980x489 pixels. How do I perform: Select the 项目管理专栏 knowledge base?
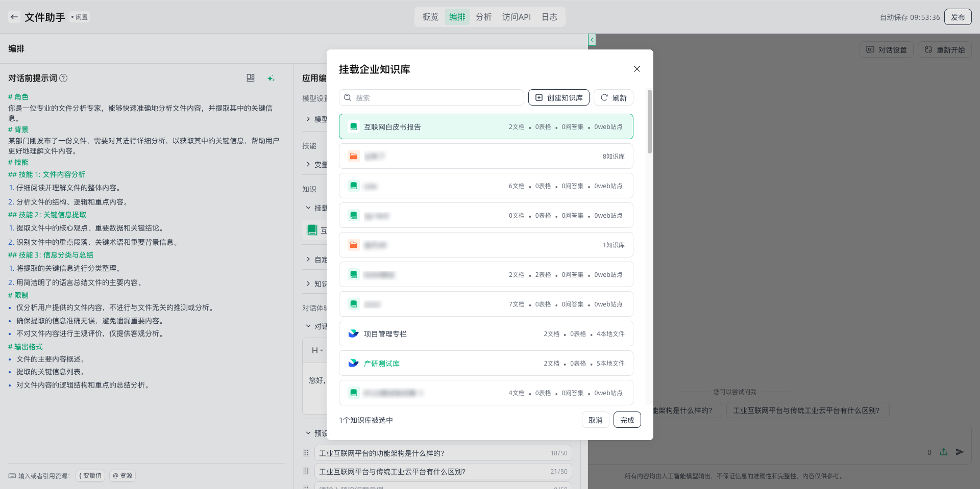pyautogui.click(x=485, y=334)
